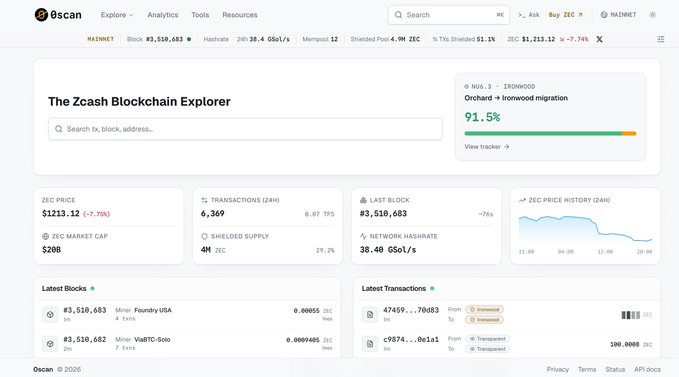Open the stats bar settings sliders icon
Image resolution: width=679 pixels, height=377 pixels.
pos(660,39)
